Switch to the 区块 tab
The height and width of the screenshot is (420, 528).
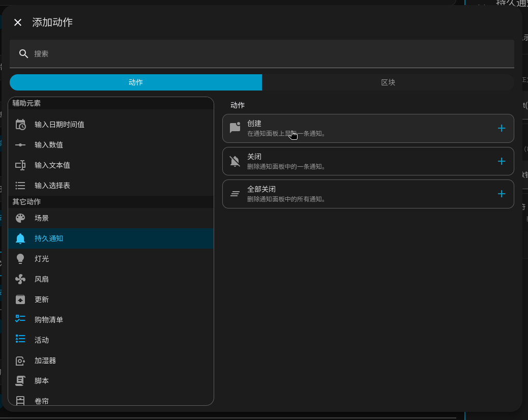coord(388,82)
